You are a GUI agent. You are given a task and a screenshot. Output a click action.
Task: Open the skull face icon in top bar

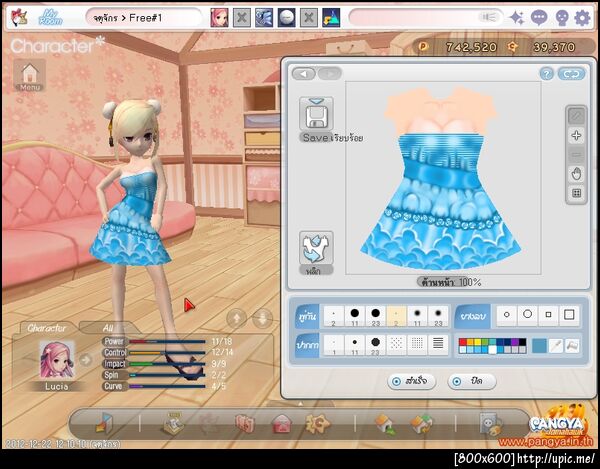[x=561, y=18]
